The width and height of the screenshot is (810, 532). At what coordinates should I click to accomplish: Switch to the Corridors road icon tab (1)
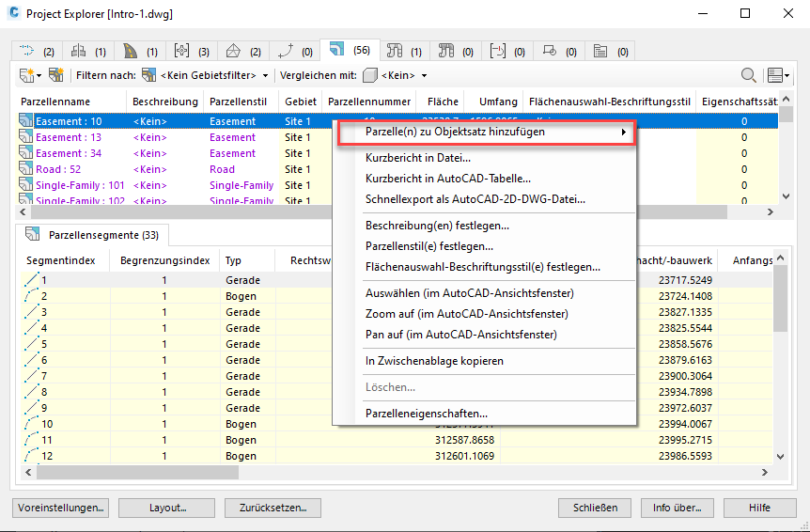pyautogui.click(x=140, y=51)
